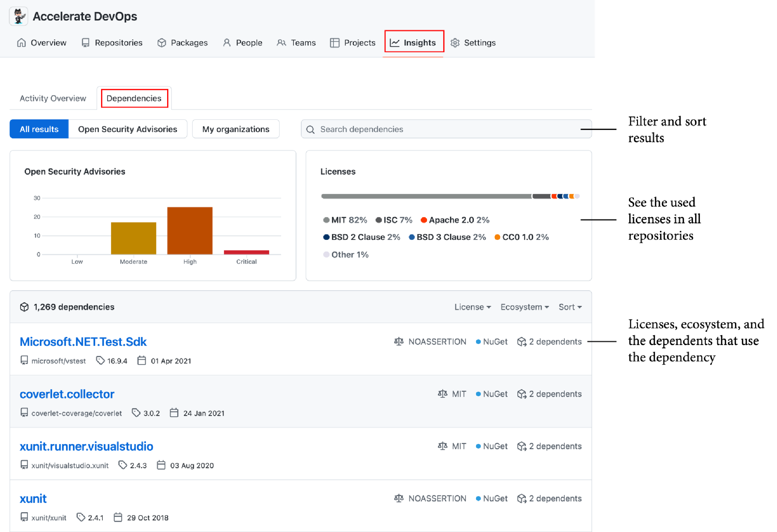The image size is (777, 532).
Task: Click ISC 7% license swatch
Action: 378,220
